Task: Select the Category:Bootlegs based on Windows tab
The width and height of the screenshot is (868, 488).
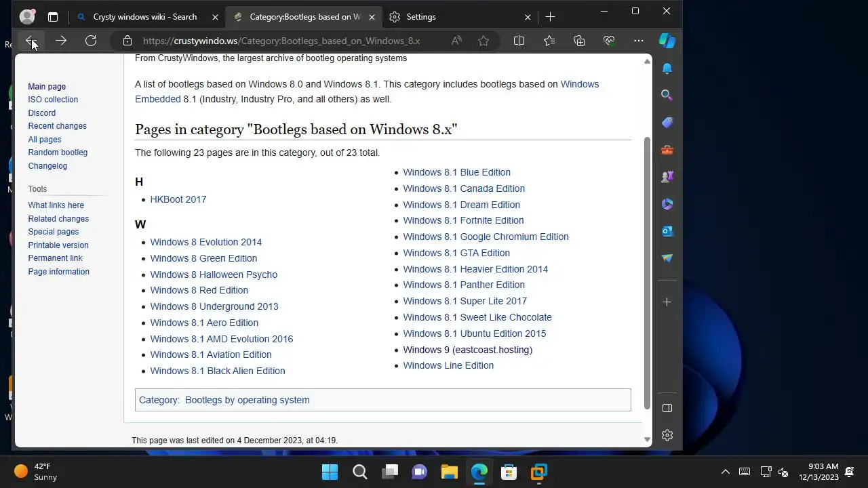Action: [x=304, y=17]
